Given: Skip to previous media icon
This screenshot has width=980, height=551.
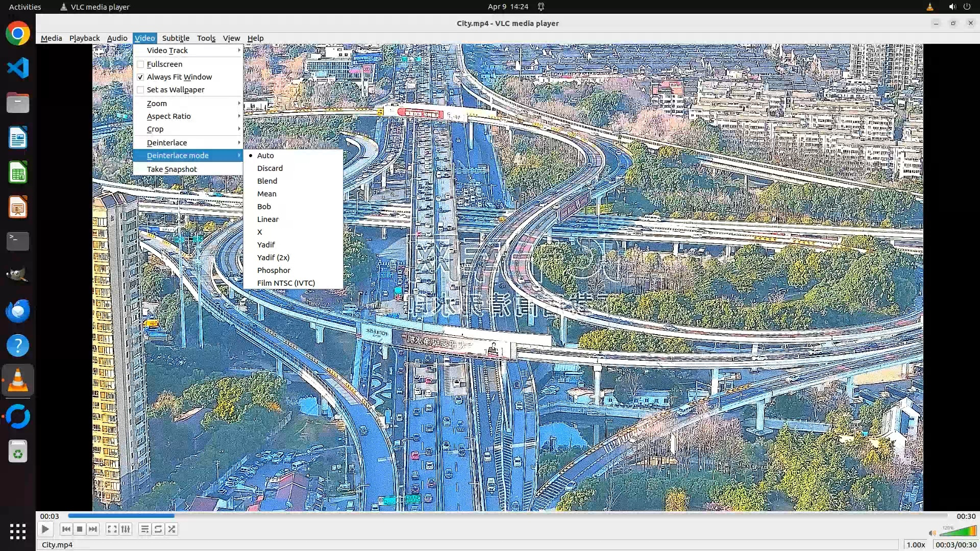Looking at the screenshot, I should click(x=66, y=529).
